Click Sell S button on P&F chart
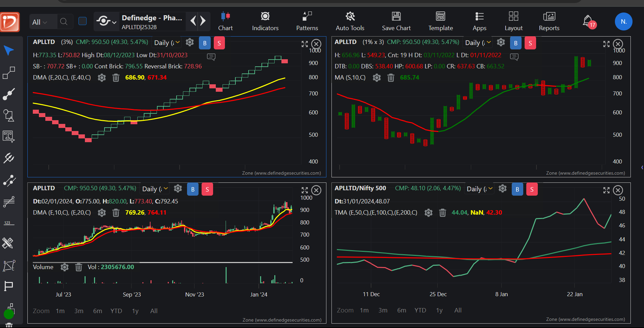644x328 pixels. coord(530,43)
